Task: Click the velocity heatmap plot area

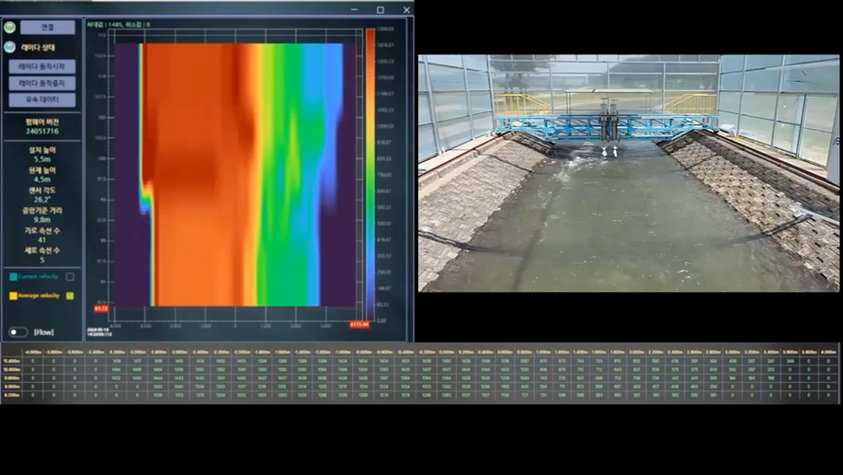Action: 235,175
